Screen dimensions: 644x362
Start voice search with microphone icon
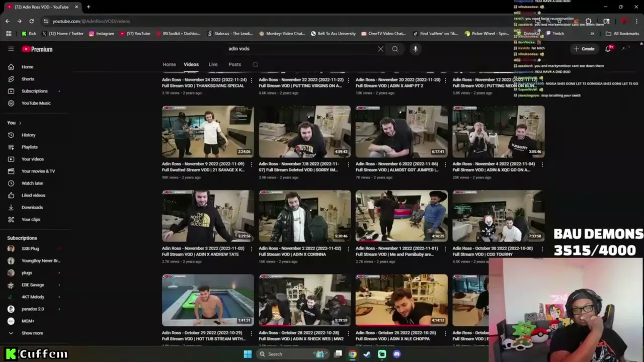pyautogui.click(x=415, y=49)
